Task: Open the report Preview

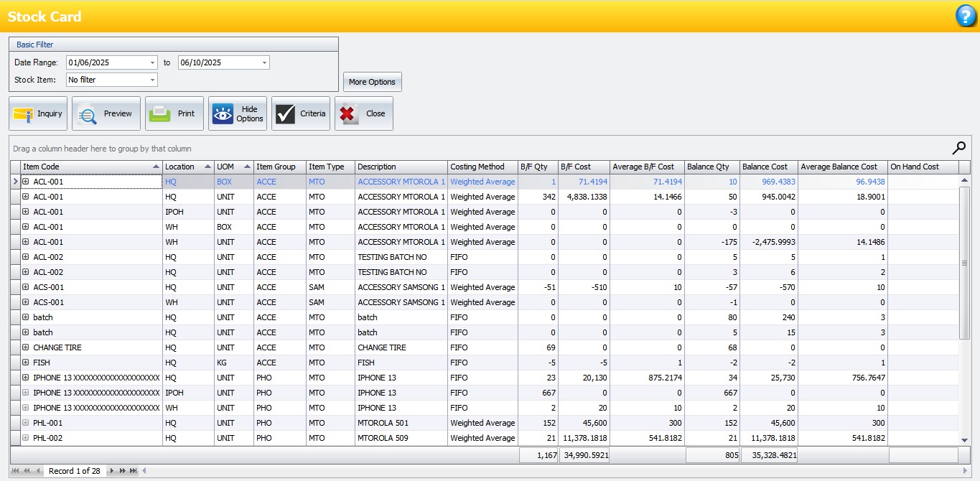Action: [106, 113]
